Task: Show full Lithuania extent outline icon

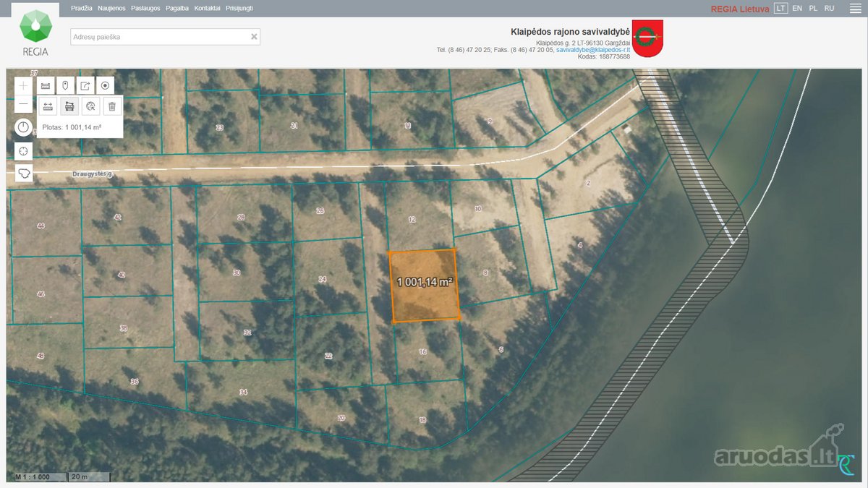Action: click(x=24, y=174)
